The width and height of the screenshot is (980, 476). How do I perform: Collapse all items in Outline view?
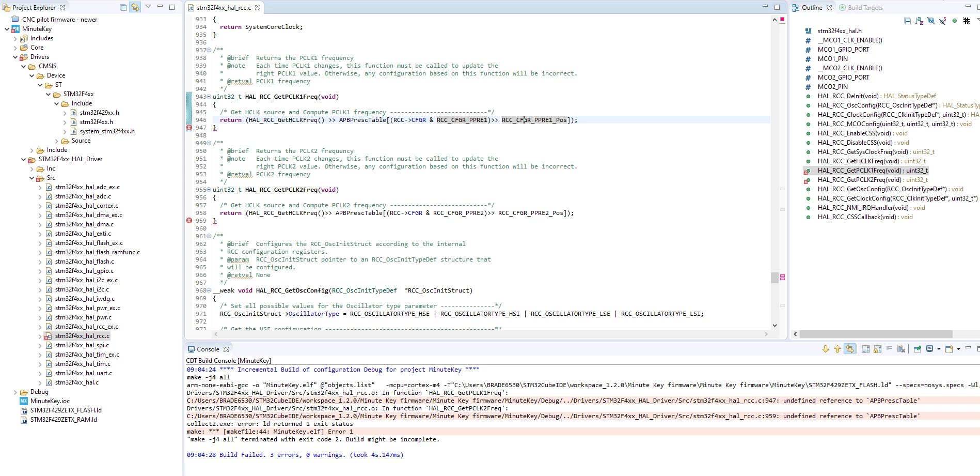coord(908,21)
